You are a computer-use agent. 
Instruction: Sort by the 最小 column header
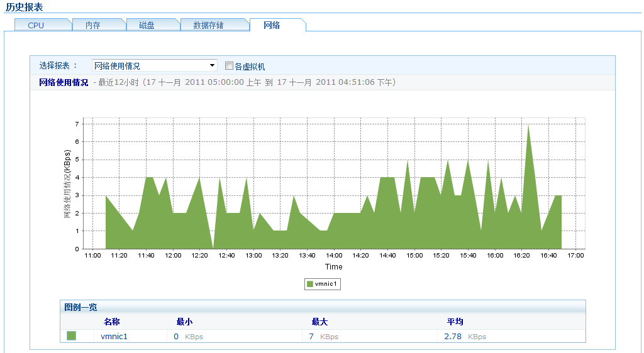point(184,322)
